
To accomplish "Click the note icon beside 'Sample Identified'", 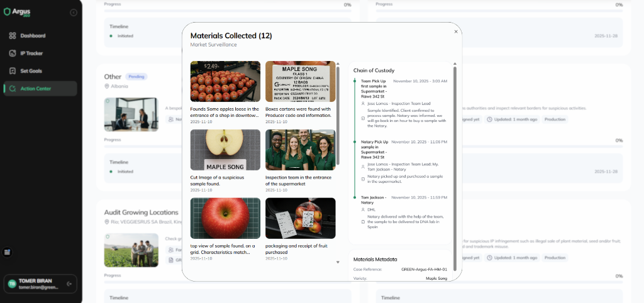I will point(363,118).
